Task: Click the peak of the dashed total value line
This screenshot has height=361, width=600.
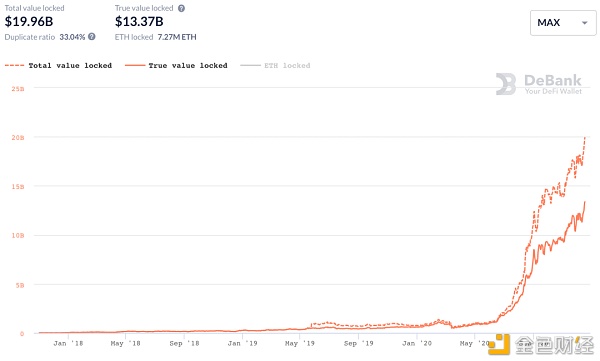Action: tap(585, 138)
